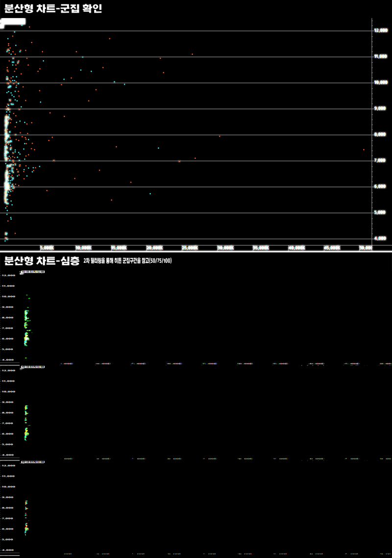Click the 40,000K x-axis label

297,248
